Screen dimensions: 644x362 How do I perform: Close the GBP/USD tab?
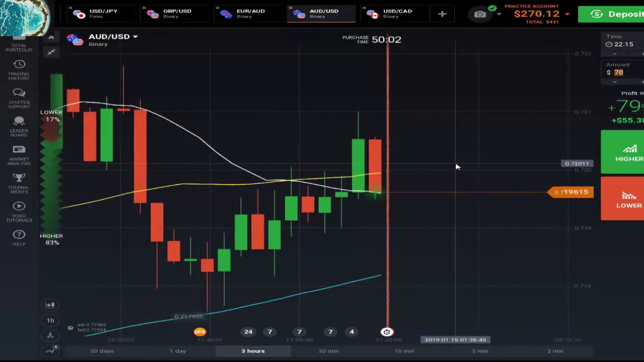pyautogui.click(x=144, y=9)
